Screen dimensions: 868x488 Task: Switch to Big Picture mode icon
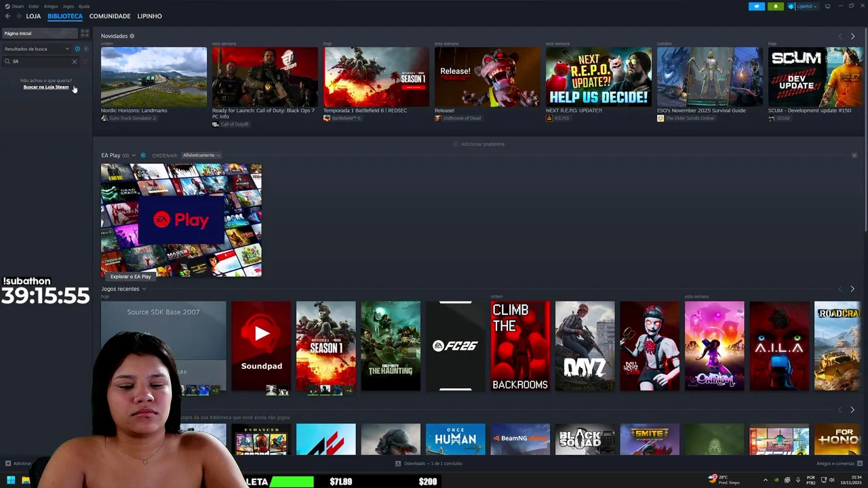[828, 6]
